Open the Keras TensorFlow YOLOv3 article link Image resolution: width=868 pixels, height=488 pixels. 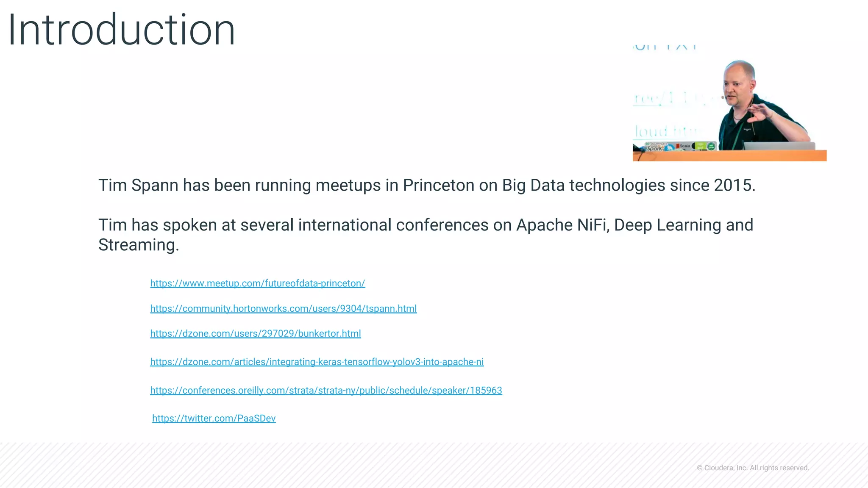[x=317, y=362]
